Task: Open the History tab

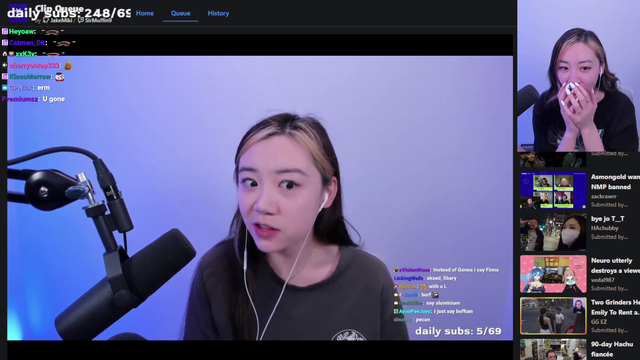Action: tap(218, 13)
